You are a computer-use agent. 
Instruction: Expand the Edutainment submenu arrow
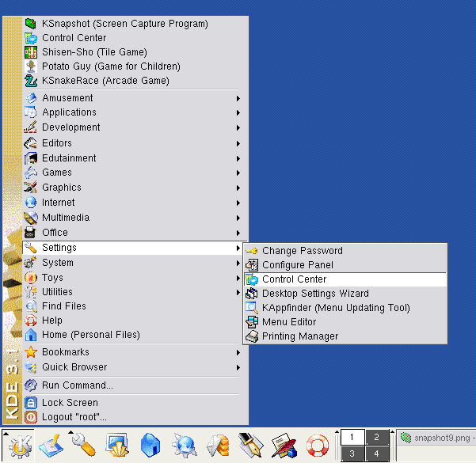click(x=238, y=158)
